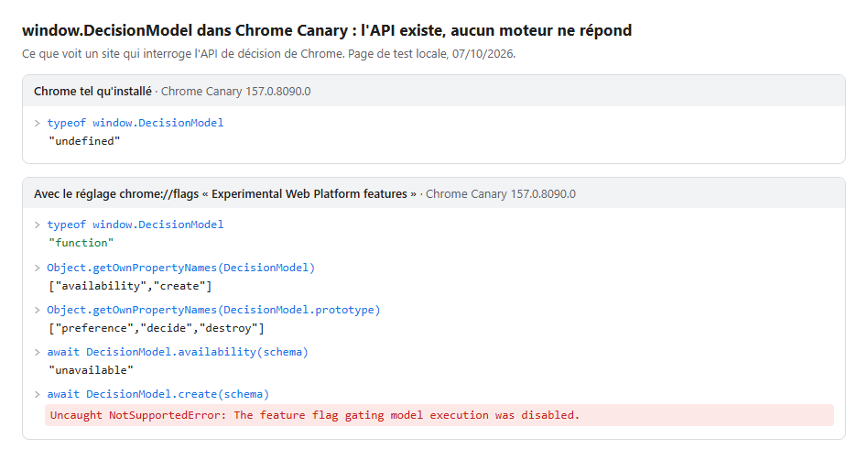
Task: Click the Chrome Canary version beside "Chrome tel qu'installé"
Action: [236, 91]
